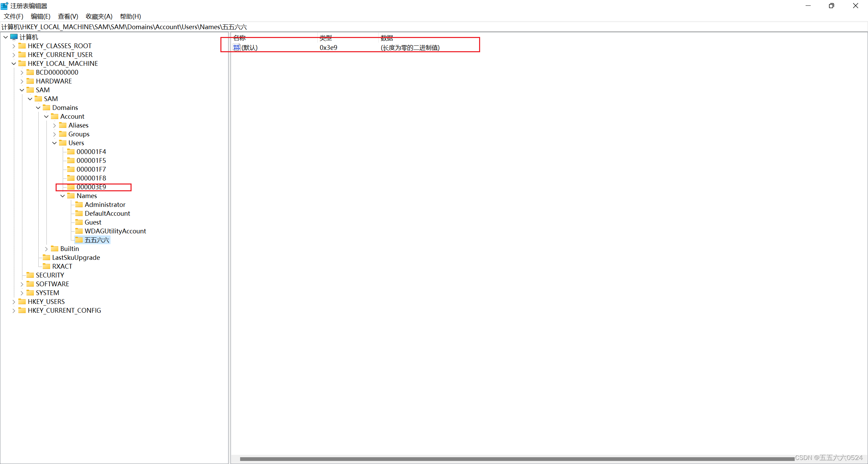868x464 pixels.
Task: Click DefaultAccount under Names folder
Action: [107, 213]
